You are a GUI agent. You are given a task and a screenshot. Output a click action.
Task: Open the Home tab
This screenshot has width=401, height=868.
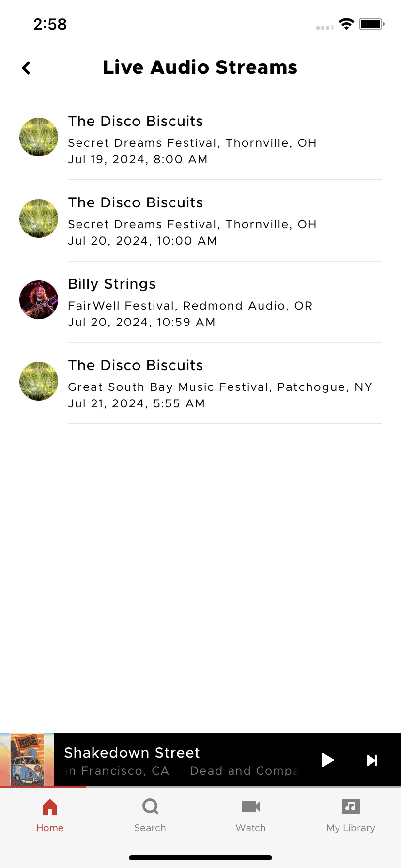50,816
